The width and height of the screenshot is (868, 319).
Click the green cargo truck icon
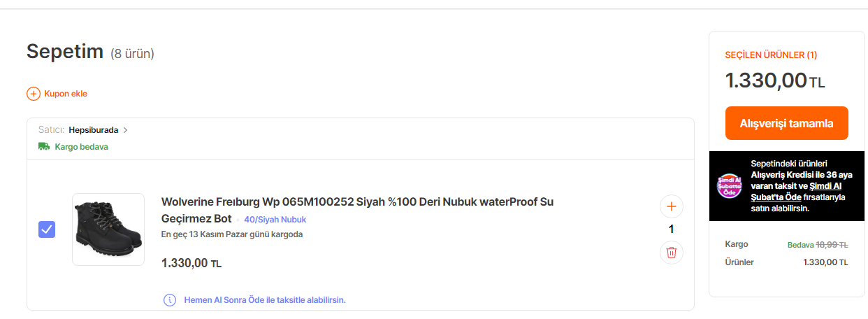pyautogui.click(x=44, y=147)
